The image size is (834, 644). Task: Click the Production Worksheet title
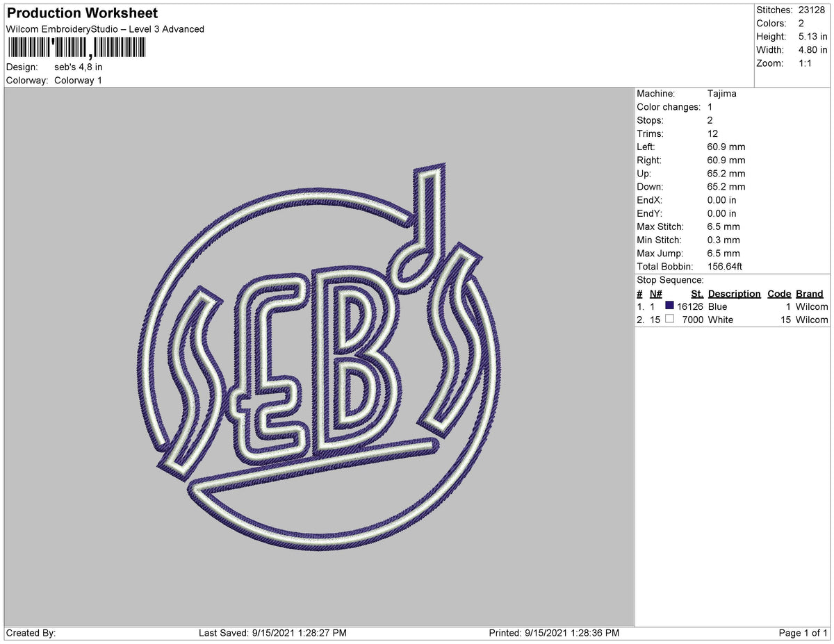point(81,13)
